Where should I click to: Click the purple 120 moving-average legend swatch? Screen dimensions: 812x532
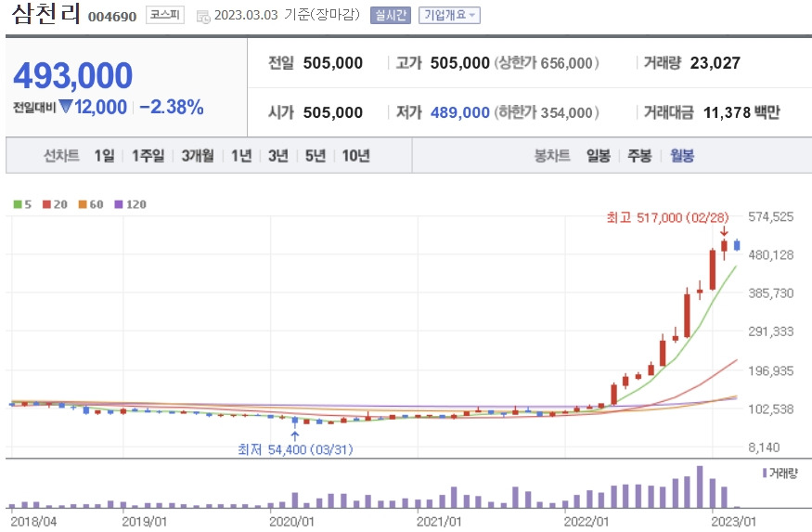[x=119, y=204]
